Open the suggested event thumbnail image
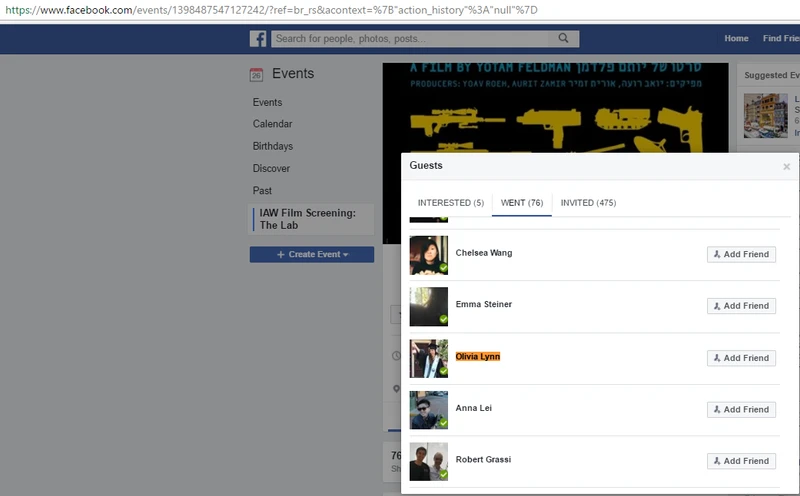This screenshot has width=800, height=496. coord(765,115)
